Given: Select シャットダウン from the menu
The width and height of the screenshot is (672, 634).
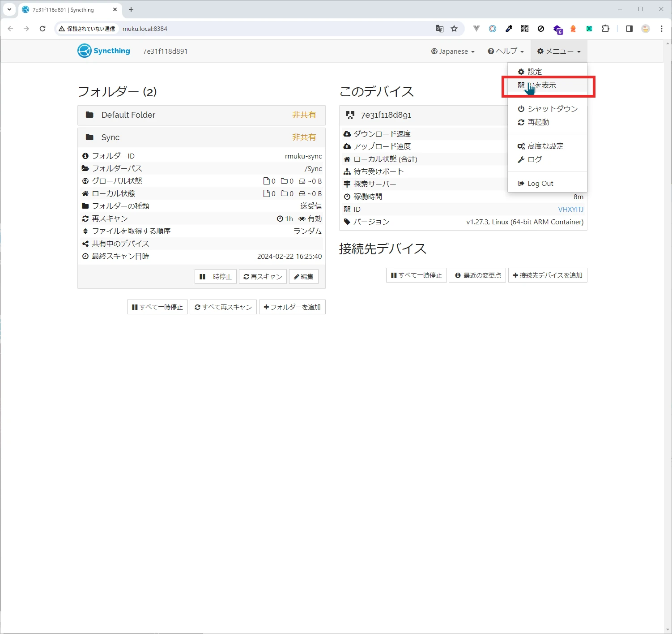Looking at the screenshot, I should click(547, 109).
